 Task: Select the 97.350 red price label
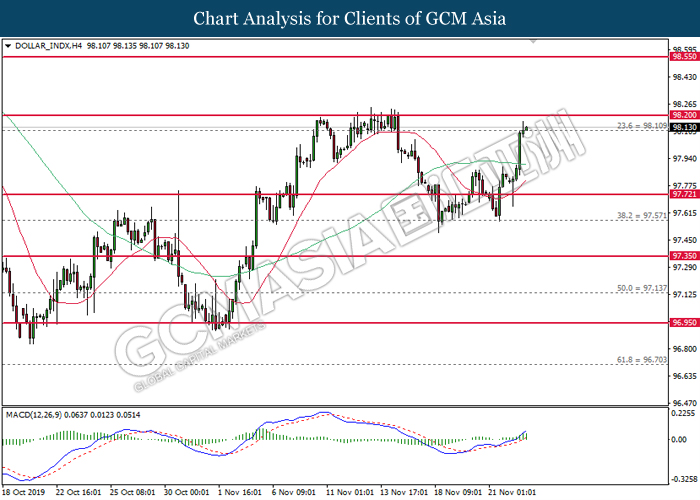(684, 256)
